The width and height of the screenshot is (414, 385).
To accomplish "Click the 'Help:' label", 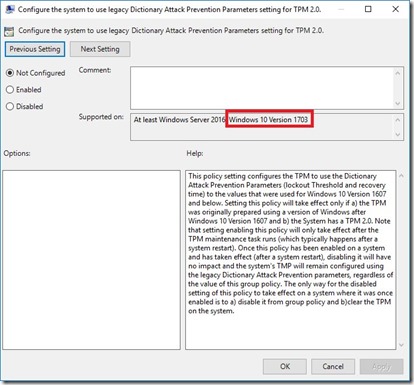I will coord(195,153).
